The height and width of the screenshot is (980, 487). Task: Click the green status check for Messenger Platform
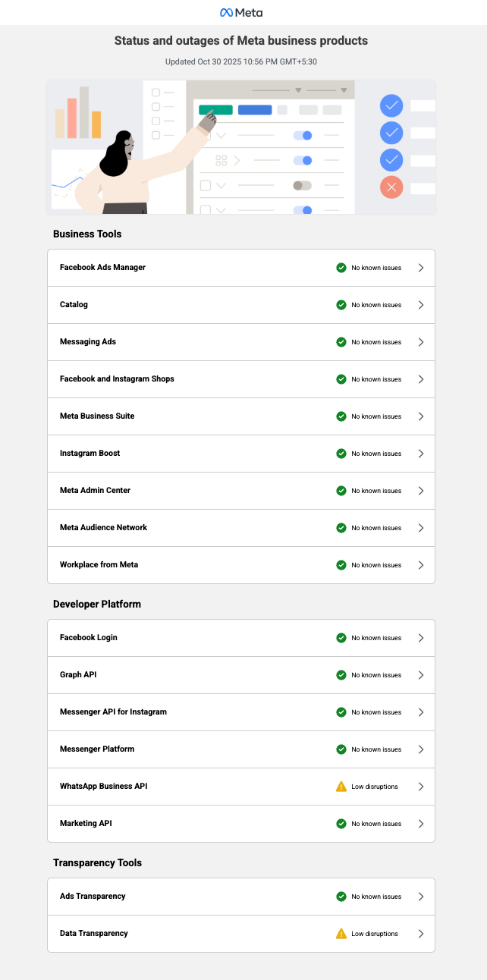point(341,749)
